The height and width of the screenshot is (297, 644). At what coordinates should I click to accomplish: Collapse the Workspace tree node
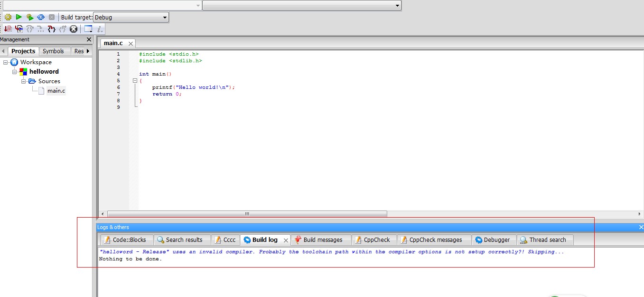5,62
